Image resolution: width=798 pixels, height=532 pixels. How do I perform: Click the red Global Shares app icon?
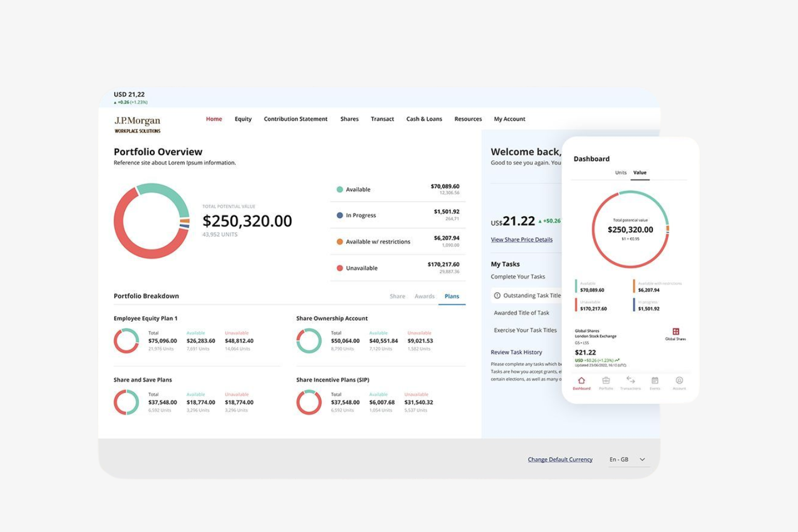tap(676, 331)
